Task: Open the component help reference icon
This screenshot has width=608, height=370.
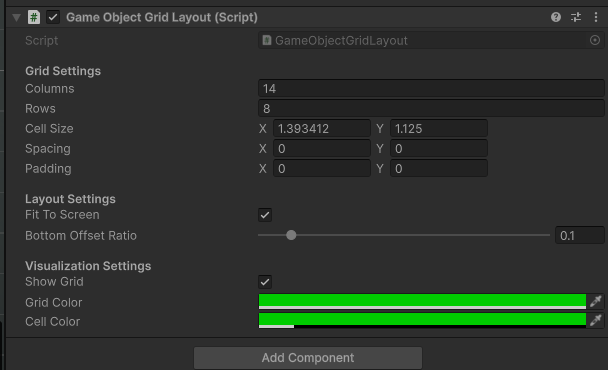Action: point(556,17)
